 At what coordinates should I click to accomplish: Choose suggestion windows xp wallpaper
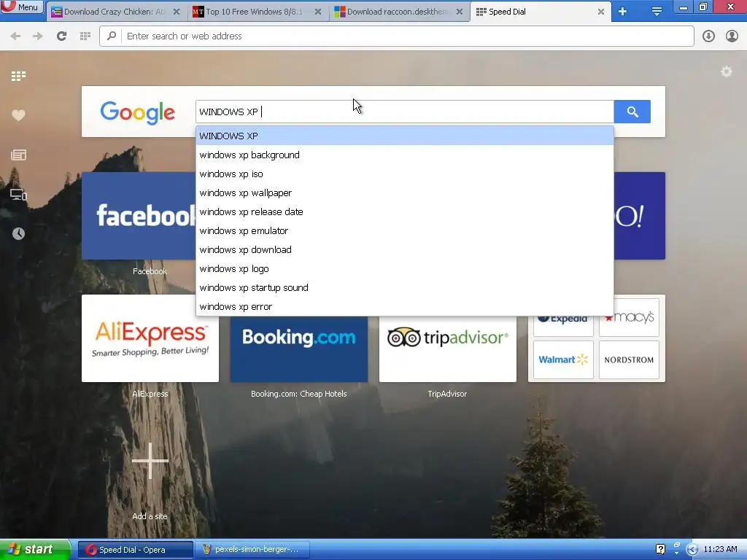pos(404,192)
